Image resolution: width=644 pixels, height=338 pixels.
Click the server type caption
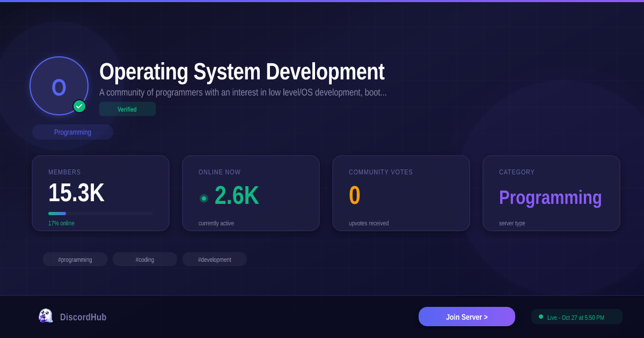[512, 223]
